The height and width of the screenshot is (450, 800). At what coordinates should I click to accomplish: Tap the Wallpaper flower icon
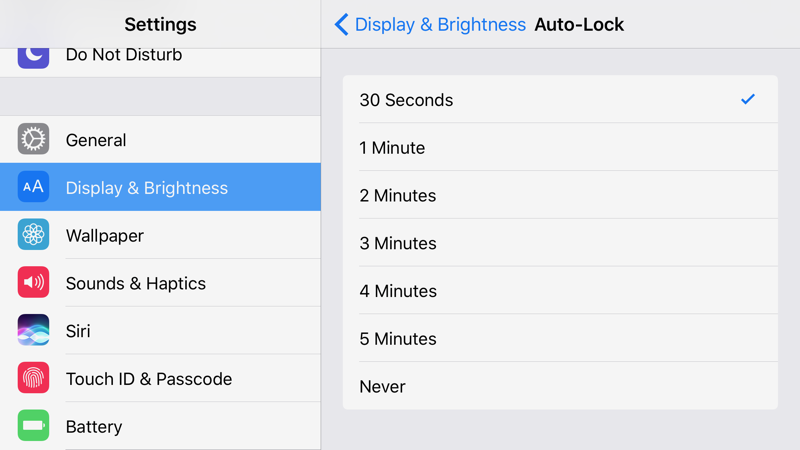pyautogui.click(x=33, y=235)
